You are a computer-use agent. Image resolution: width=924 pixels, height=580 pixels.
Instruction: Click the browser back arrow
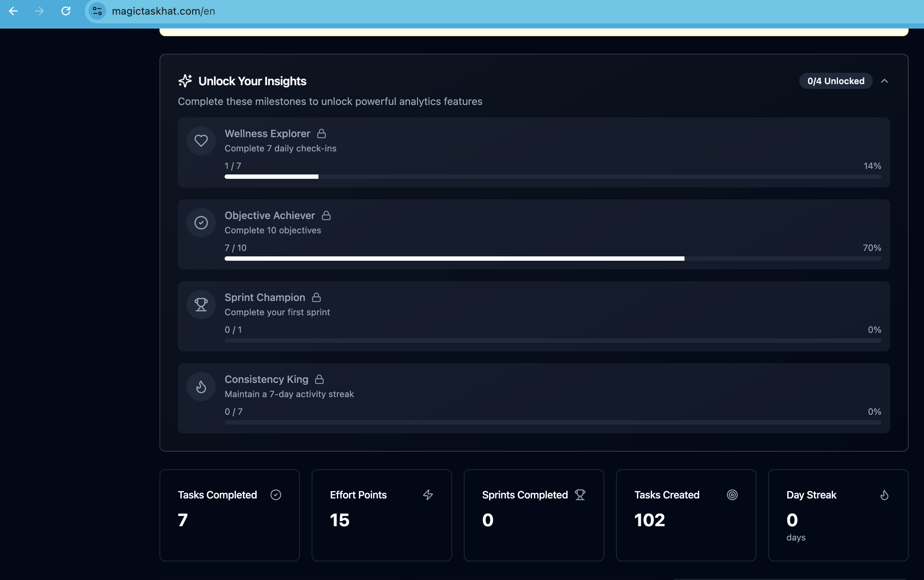14,11
